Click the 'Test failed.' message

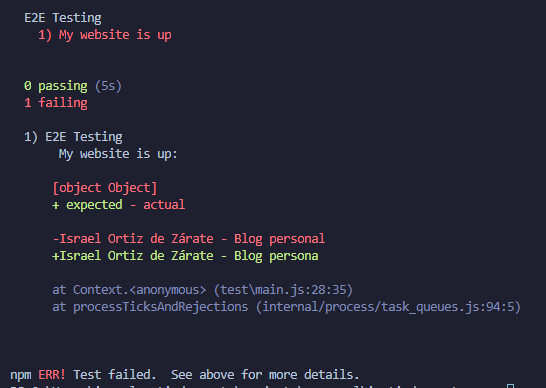[x=115, y=375]
